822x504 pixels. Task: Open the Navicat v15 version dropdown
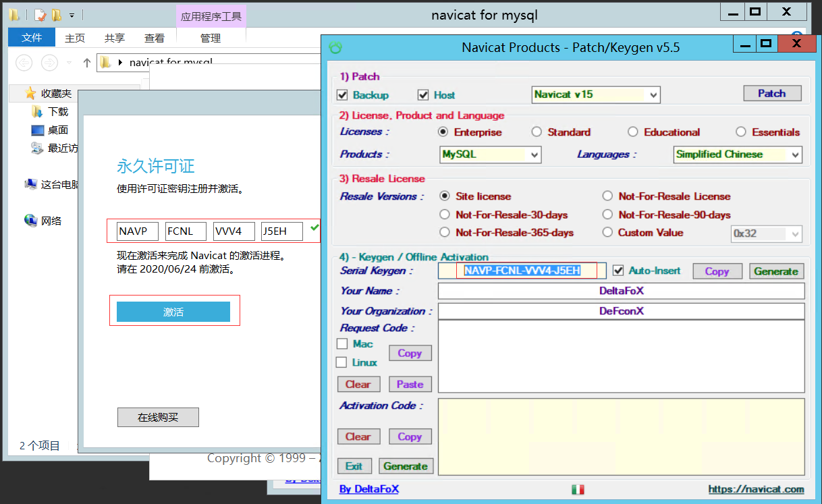tap(596, 94)
